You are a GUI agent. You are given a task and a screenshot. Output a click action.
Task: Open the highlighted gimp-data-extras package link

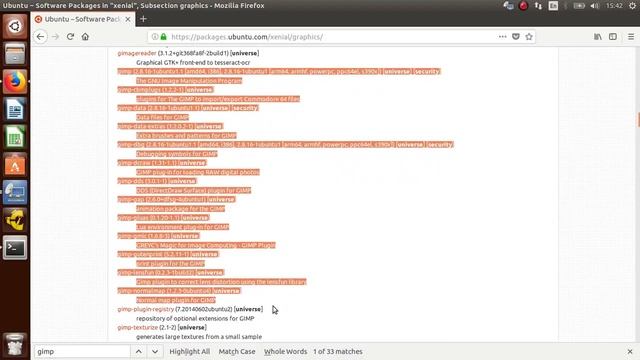(x=143, y=126)
